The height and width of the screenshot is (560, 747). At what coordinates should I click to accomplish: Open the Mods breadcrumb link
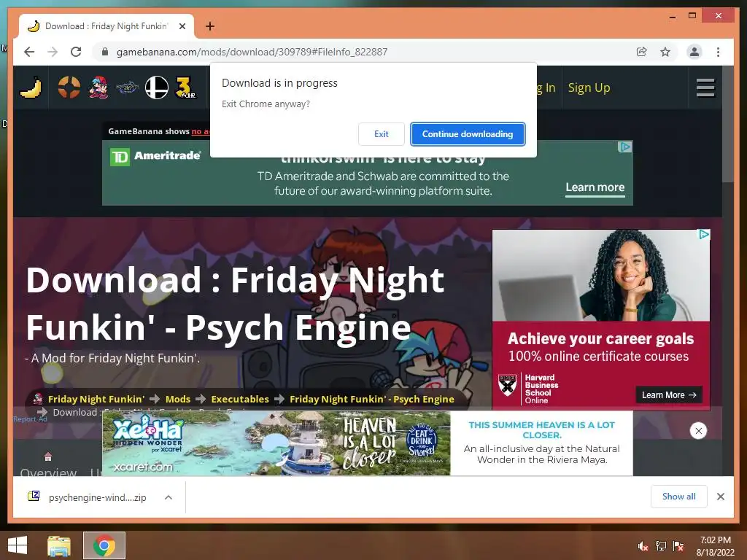(x=178, y=399)
